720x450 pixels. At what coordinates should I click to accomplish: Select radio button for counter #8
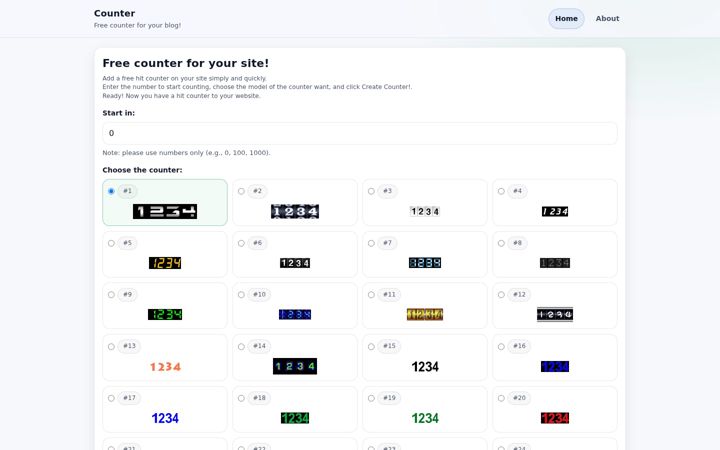[501, 243]
